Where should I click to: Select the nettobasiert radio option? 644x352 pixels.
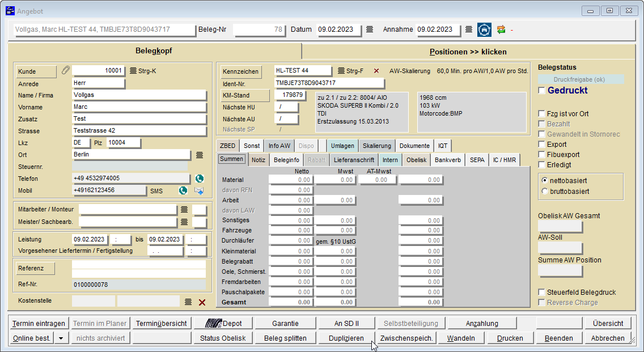pos(545,180)
